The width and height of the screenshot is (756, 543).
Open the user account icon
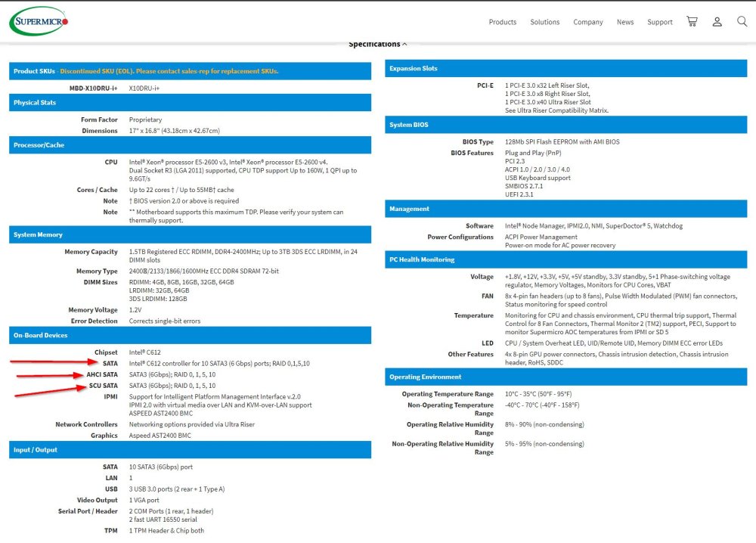pyautogui.click(x=717, y=22)
